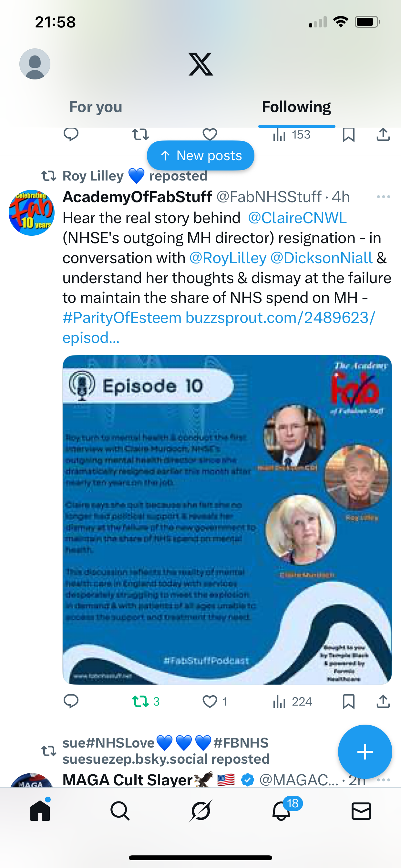This screenshot has width=401, height=868.
Task: Reply to the AcademyOfFabStuff post
Action: click(71, 701)
